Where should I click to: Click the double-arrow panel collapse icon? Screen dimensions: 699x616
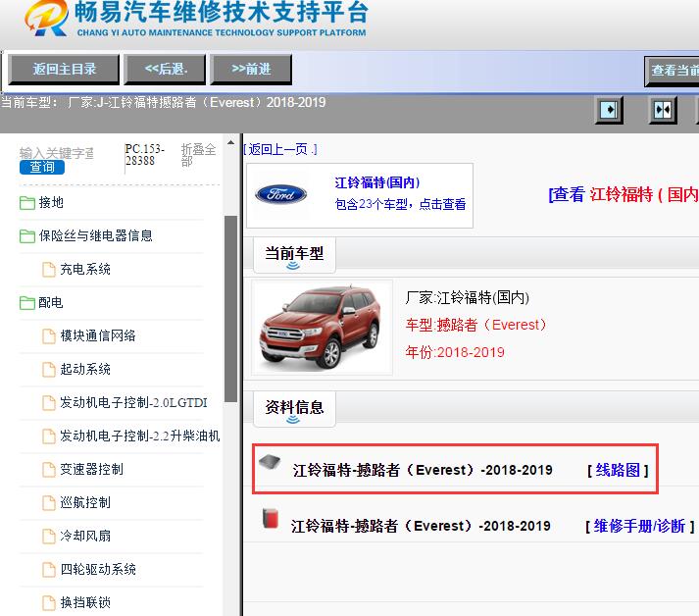pyautogui.click(x=663, y=110)
